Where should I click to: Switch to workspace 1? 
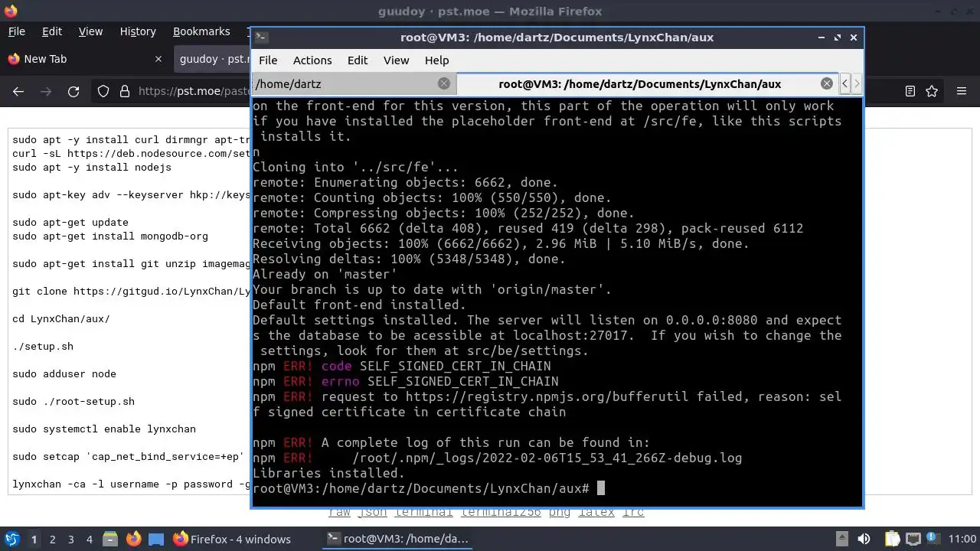[34, 540]
